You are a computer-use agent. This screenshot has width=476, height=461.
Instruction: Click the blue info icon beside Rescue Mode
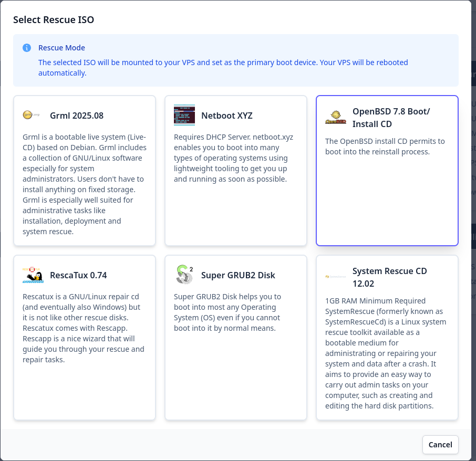point(27,48)
